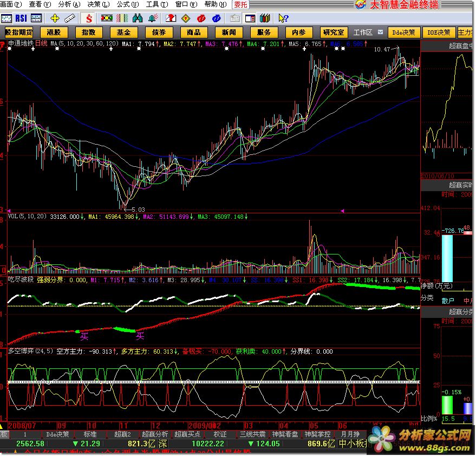
Task: Open the 查看(V) menu
Action: pyautogui.click(x=40, y=4)
